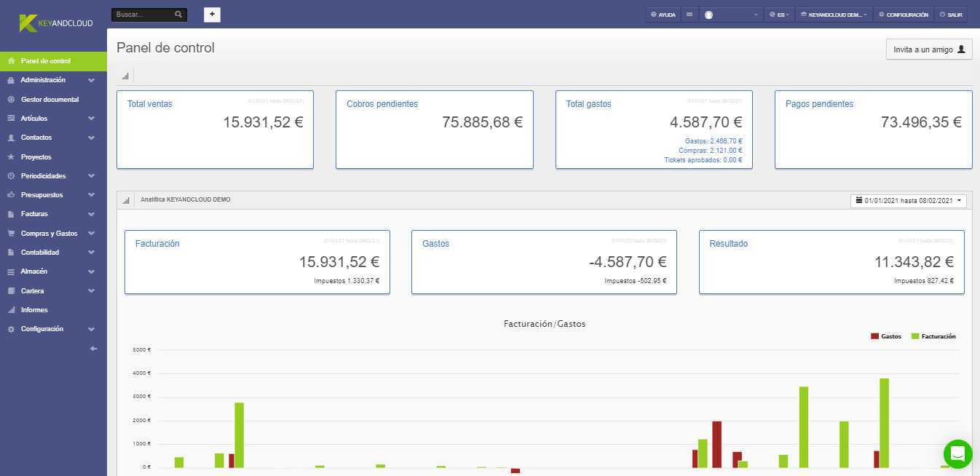
Task: Click the chart icon under Panel de control
Action: pyautogui.click(x=125, y=76)
